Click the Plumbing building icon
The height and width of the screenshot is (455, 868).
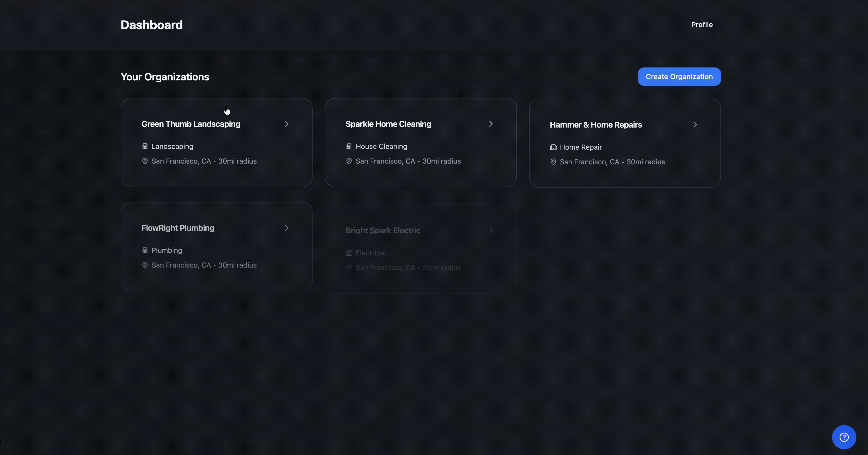coord(145,250)
